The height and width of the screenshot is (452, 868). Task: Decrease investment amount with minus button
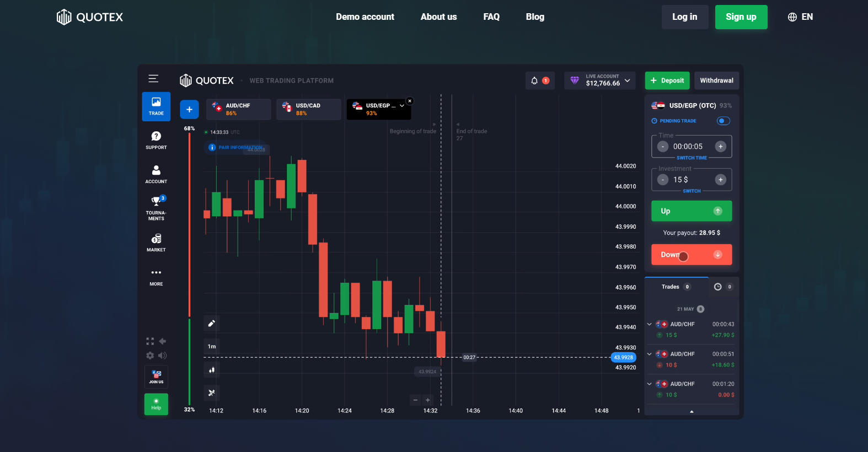point(663,180)
